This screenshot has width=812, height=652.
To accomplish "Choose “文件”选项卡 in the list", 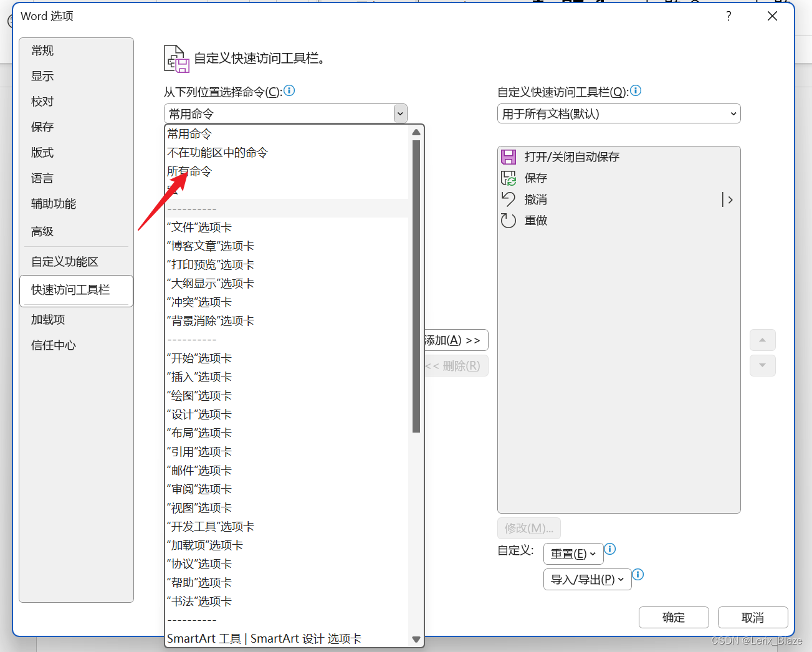I will pos(287,228).
